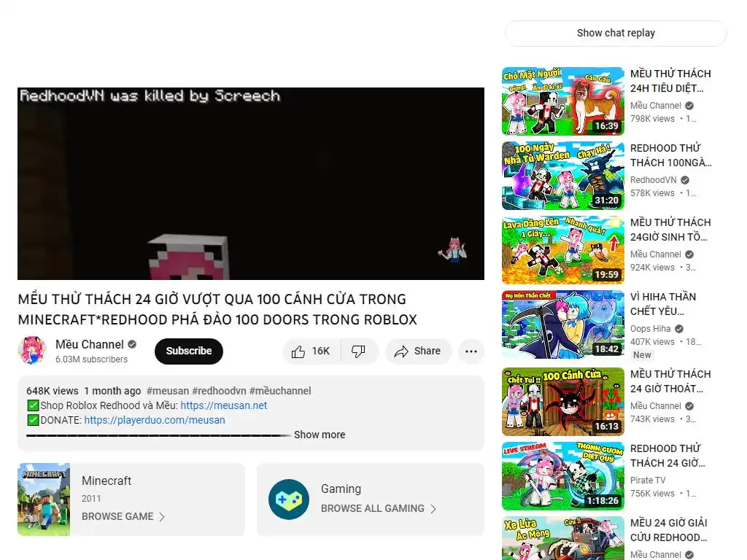Image resolution: width=747 pixels, height=560 pixels.
Task: Open the 18:42 Oops Hiha video thumbnail
Action: tap(563, 324)
